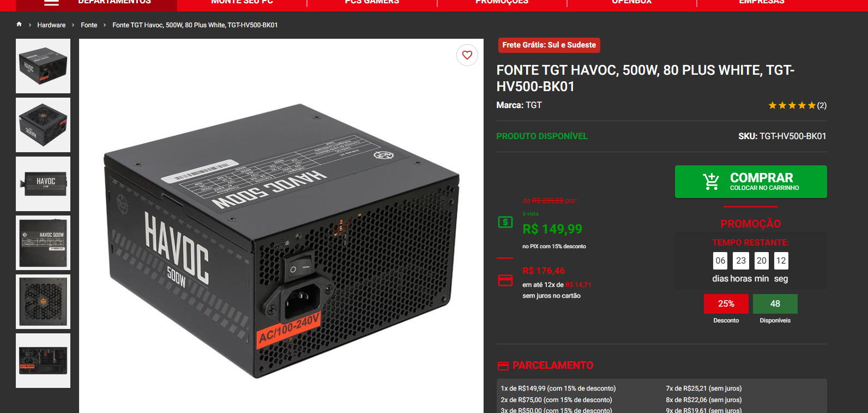Click the red credit card price icon
The width and height of the screenshot is (868, 413).
[x=505, y=280]
